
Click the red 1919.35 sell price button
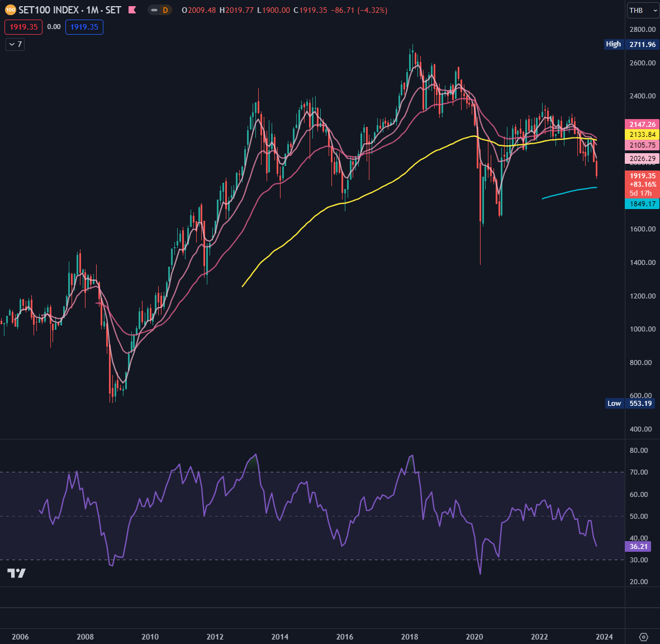[x=23, y=27]
